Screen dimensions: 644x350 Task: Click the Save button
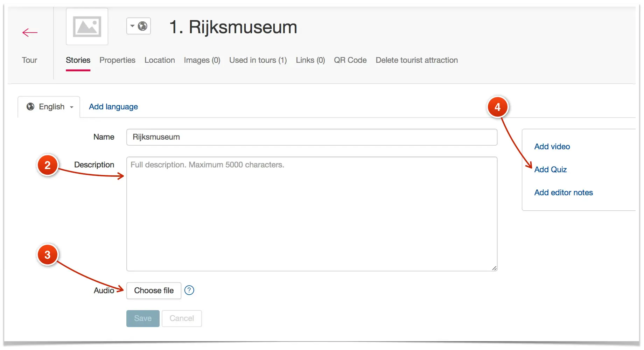point(143,318)
